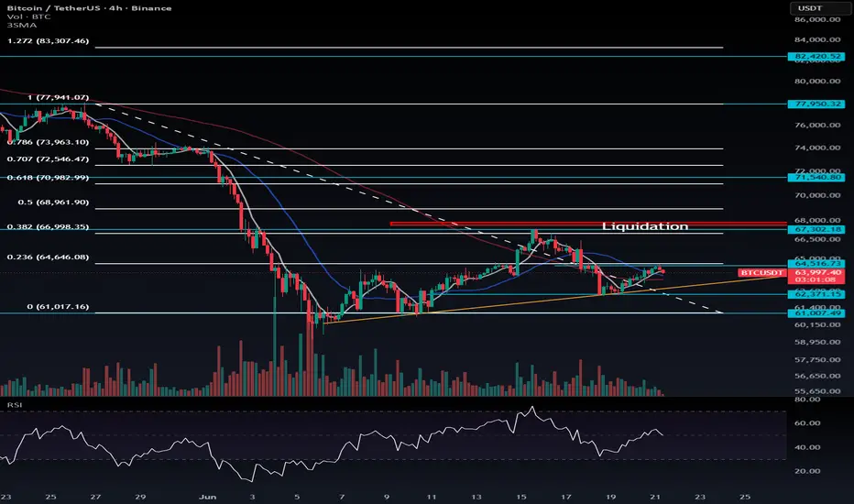Click the 21 date on time axis
Image resolution: width=854 pixels, height=504 pixels.
(655, 497)
